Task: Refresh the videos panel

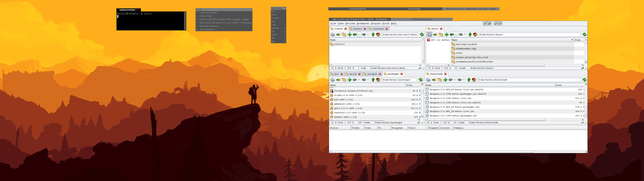Action: (422, 35)
